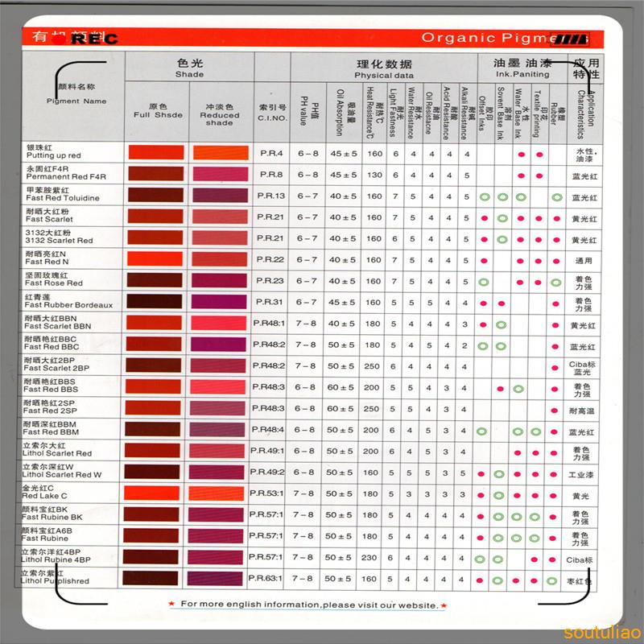Pick the Reduced shade swatch for Fast Red BBC
This screenshot has height=644, width=644.
click(218, 345)
